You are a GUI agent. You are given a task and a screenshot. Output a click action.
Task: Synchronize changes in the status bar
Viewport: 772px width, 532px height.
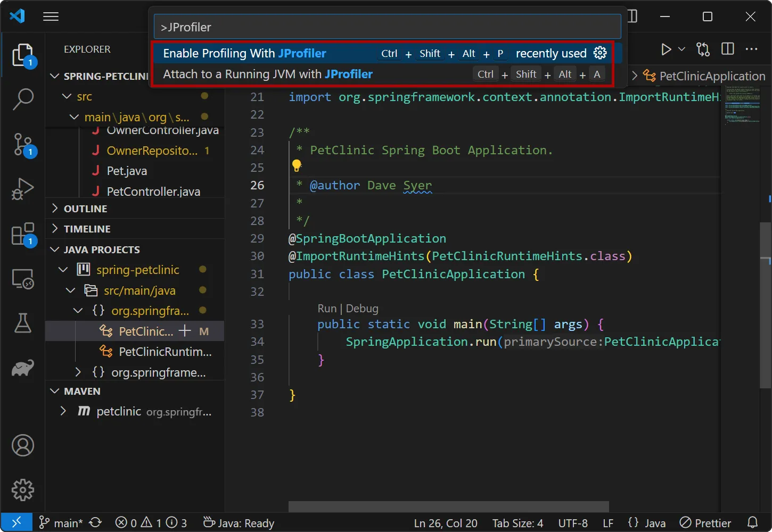[95, 523]
